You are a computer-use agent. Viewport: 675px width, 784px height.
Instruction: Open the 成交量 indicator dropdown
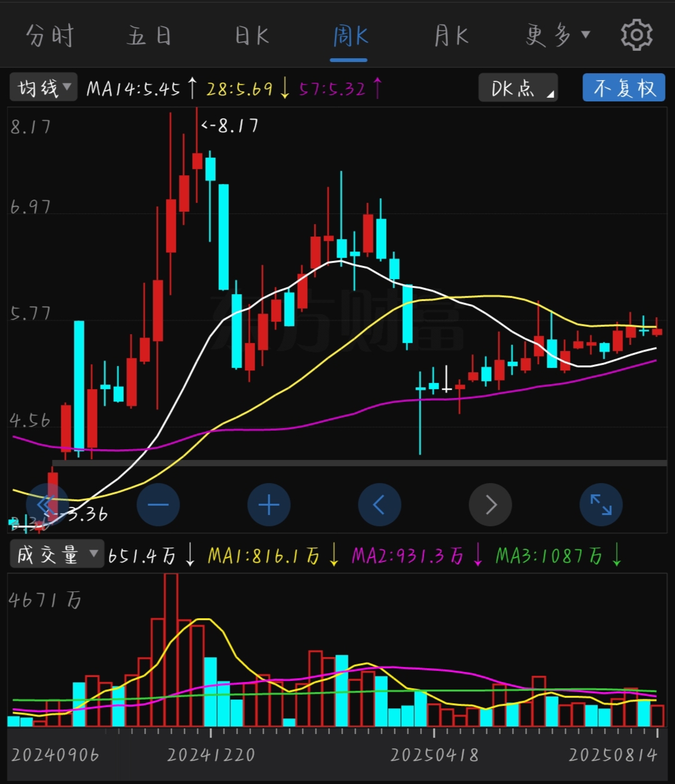click(x=56, y=554)
